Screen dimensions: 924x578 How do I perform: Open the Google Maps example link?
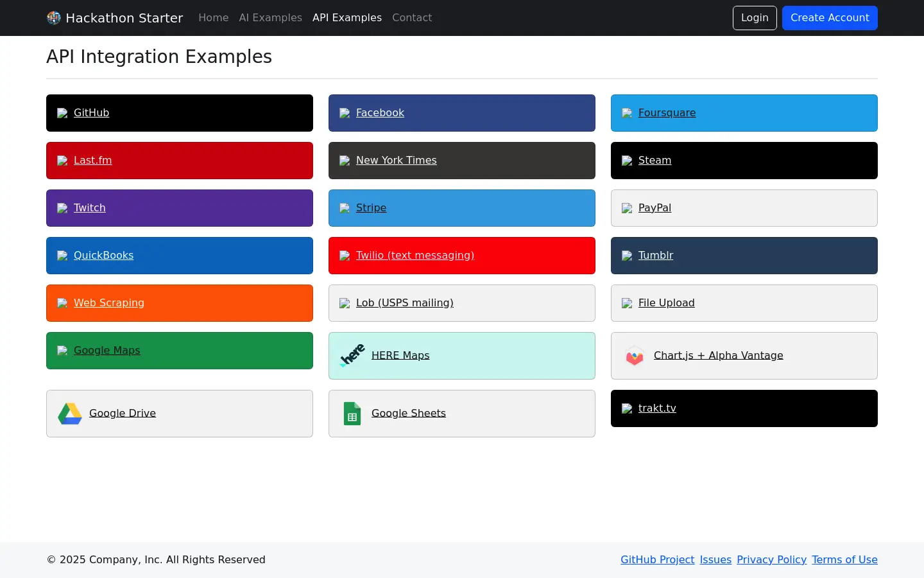(107, 351)
